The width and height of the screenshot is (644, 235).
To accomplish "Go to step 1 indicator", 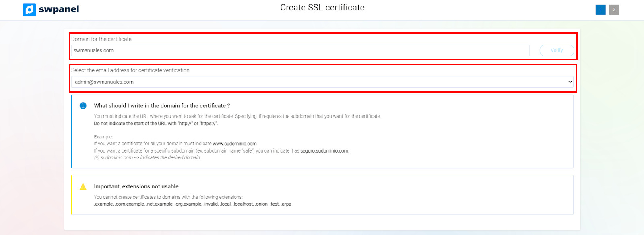I will [x=600, y=10].
